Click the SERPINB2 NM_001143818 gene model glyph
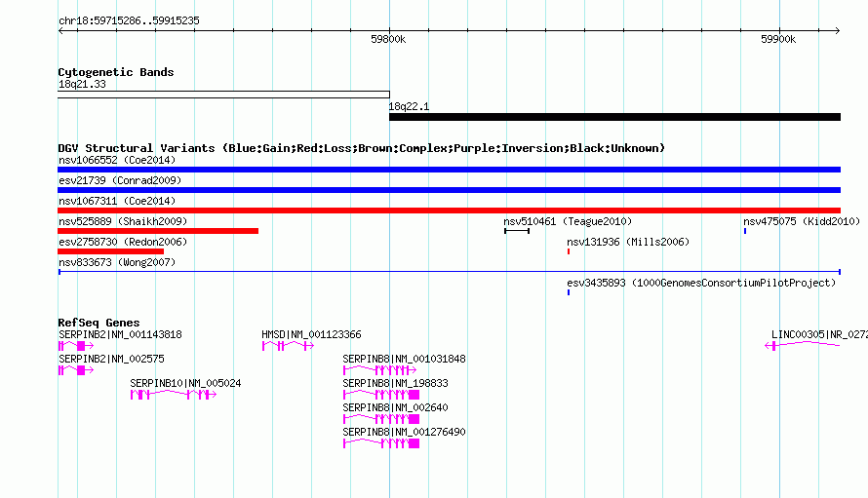 coord(76,346)
